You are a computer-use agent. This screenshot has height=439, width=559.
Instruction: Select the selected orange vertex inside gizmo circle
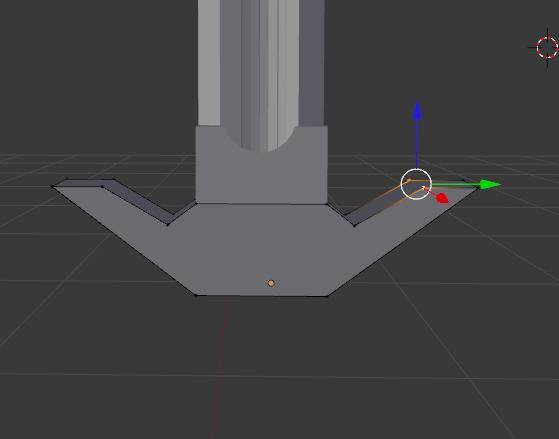tap(409, 180)
